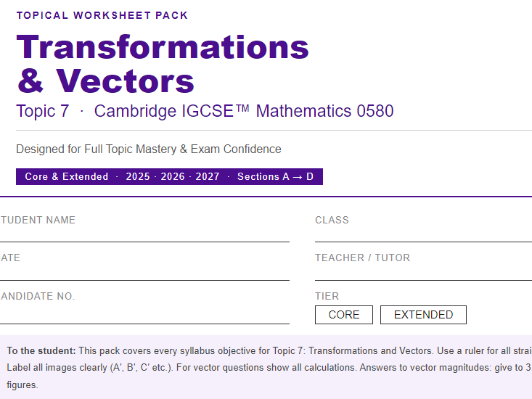Click the CLASS label

coord(332,220)
